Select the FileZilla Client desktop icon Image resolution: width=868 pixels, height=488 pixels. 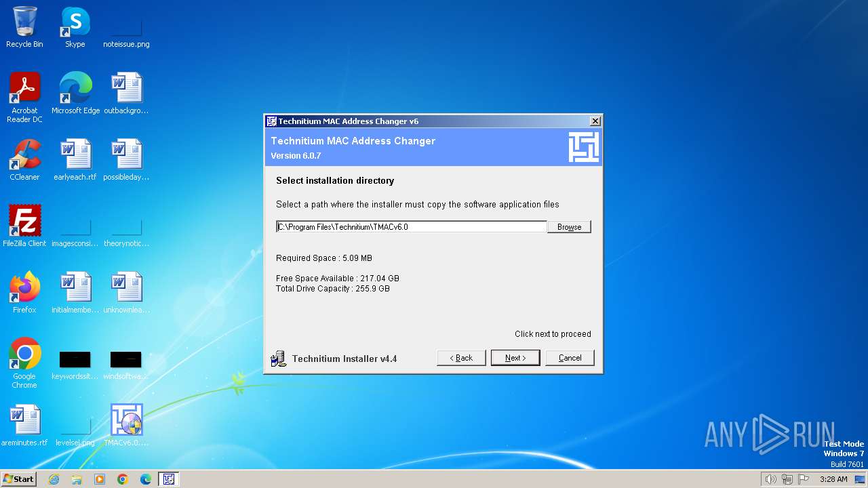[24, 226]
